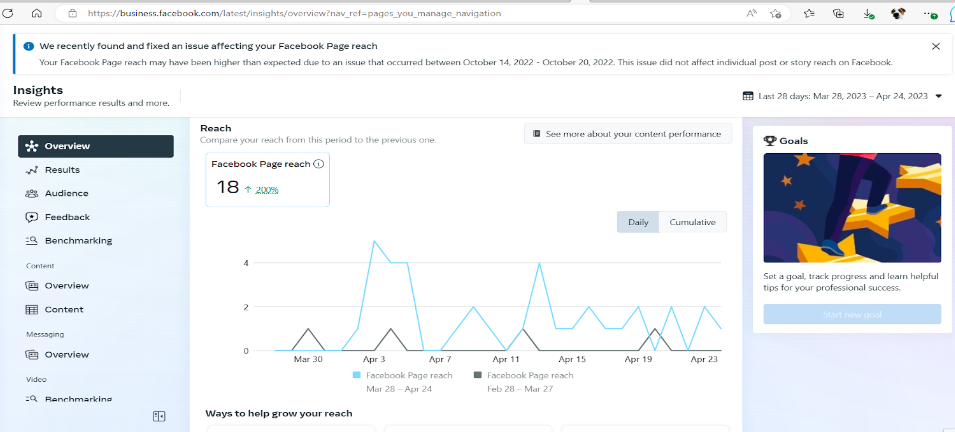955x432 pixels.
Task: Click the light blue Facebook Page reach legend swatch
Action: (357, 375)
